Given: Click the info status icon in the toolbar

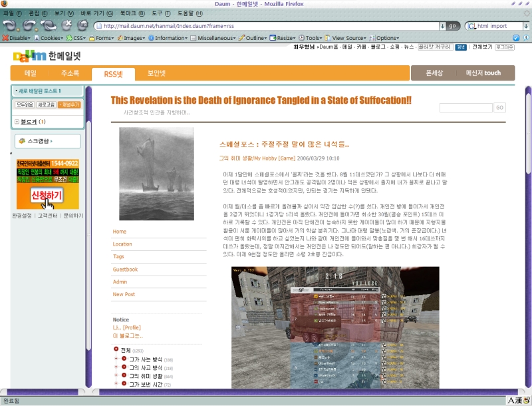Looking at the screenshot, I should (x=526, y=38).
